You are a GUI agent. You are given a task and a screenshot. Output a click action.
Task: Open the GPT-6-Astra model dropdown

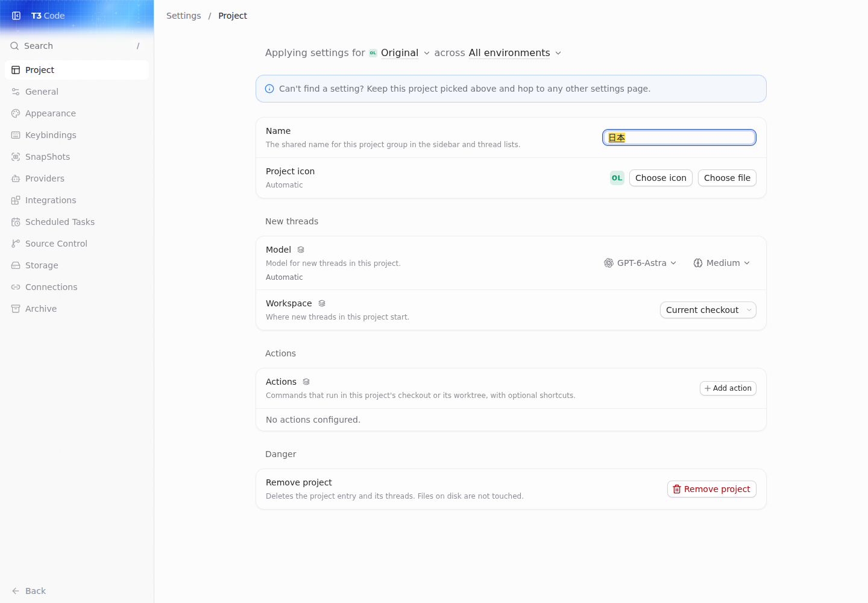[640, 263]
